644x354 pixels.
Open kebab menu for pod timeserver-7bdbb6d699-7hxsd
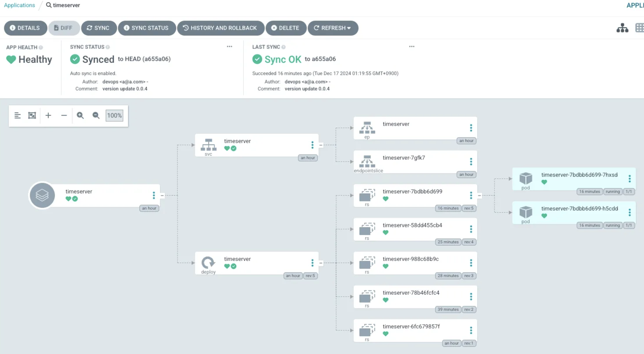pos(629,178)
